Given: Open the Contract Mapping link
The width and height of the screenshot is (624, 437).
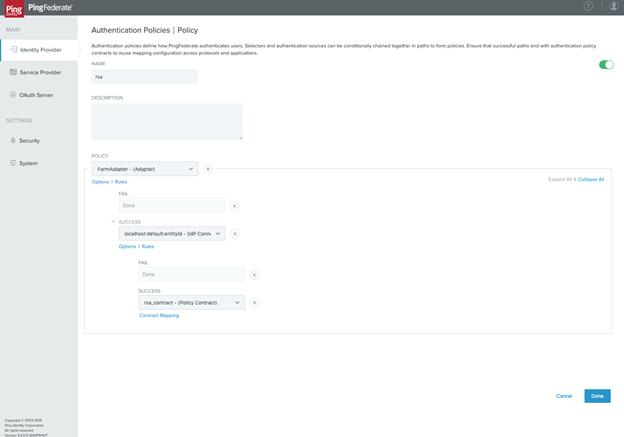Looking at the screenshot, I should 159,316.
